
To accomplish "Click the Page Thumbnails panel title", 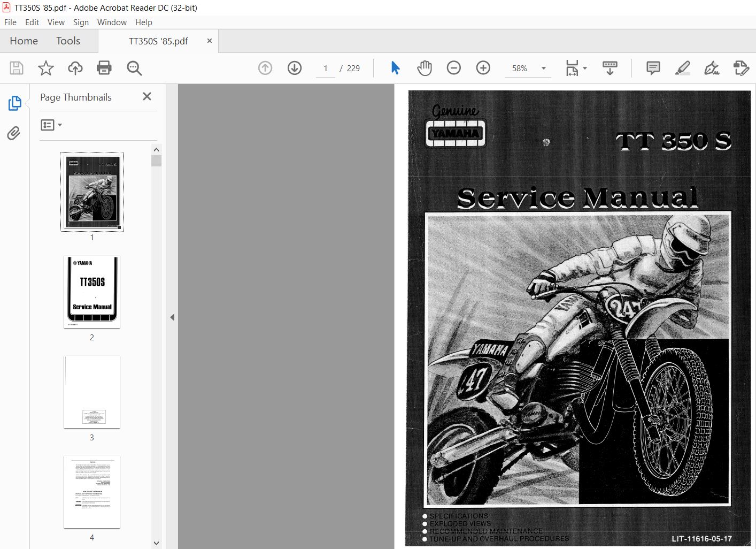I will pos(76,97).
